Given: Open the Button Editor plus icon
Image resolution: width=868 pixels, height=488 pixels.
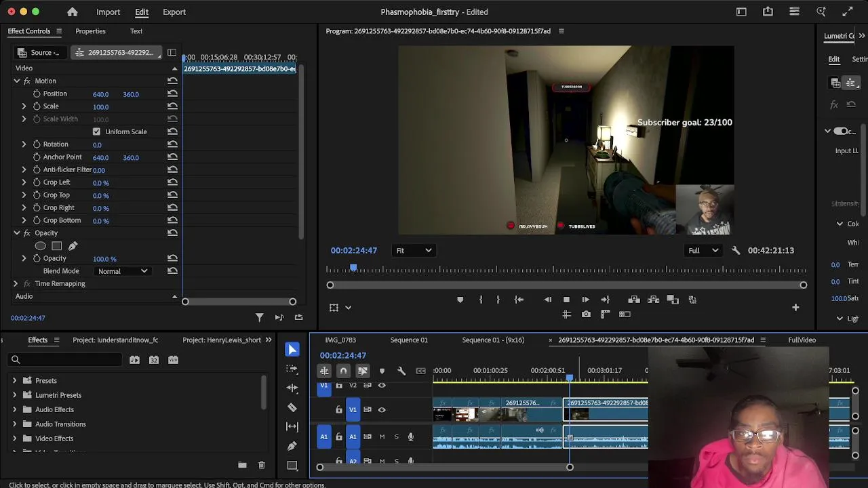Looking at the screenshot, I should coord(795,308).
